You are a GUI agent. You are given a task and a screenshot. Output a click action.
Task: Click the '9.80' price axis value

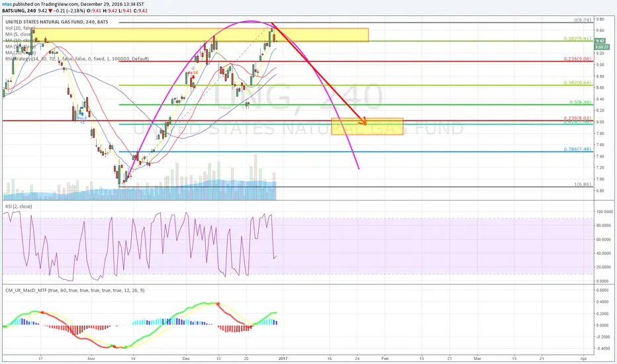tap(600, 19)
